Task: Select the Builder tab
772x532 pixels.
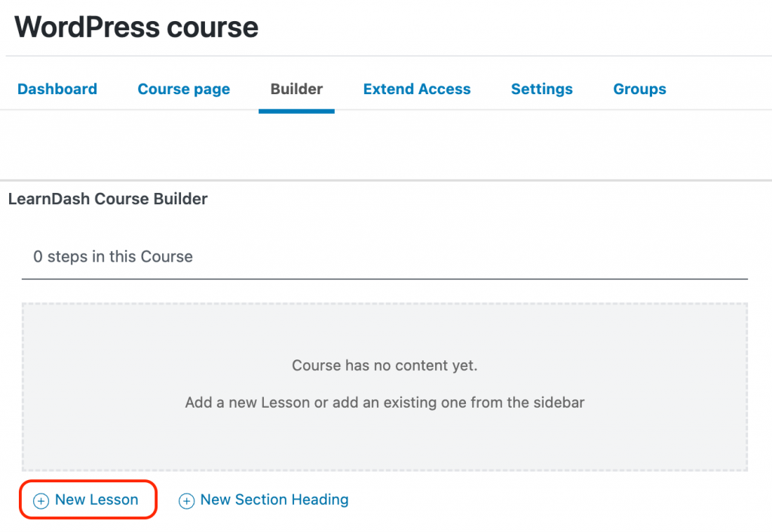Action: point(296,89)
